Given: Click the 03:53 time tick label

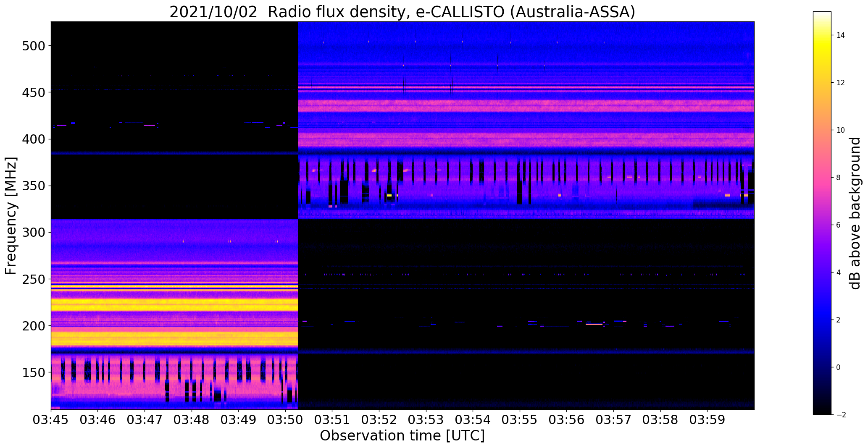Looking at the screenshot, I should [x=426, y=420].
